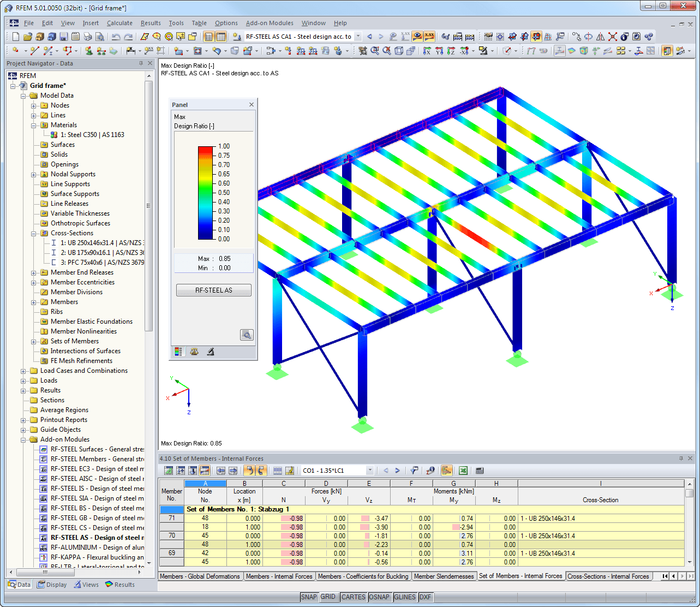Click the RF-STEEL AS button

pyautogui.click(x=214, y=290)
